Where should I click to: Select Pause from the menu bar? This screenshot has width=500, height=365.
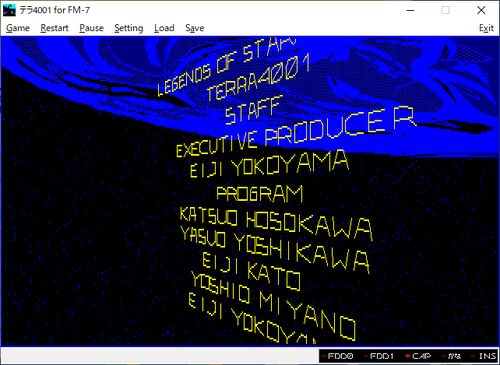[x=91, y=28]
